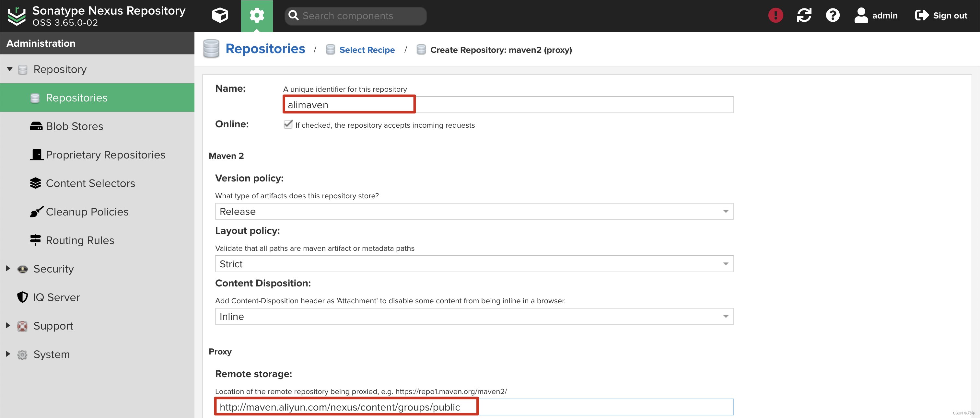Click the admin user avatar icon

pos(861,15)
